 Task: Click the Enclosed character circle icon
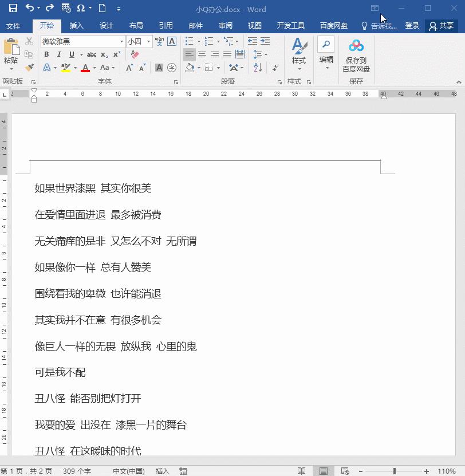point(172,68)
